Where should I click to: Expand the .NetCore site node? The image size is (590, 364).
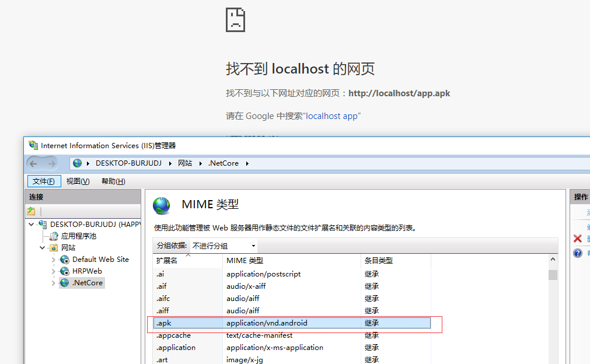point(54,283)
